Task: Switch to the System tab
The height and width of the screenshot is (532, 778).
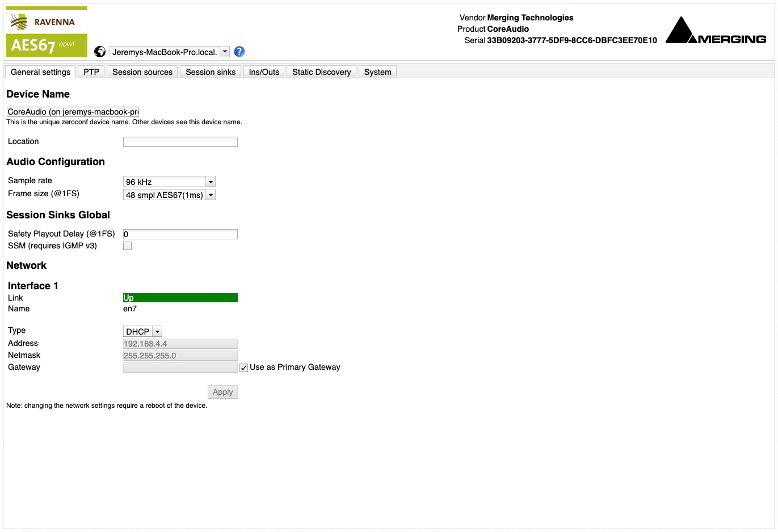Action: pos(377,72)
